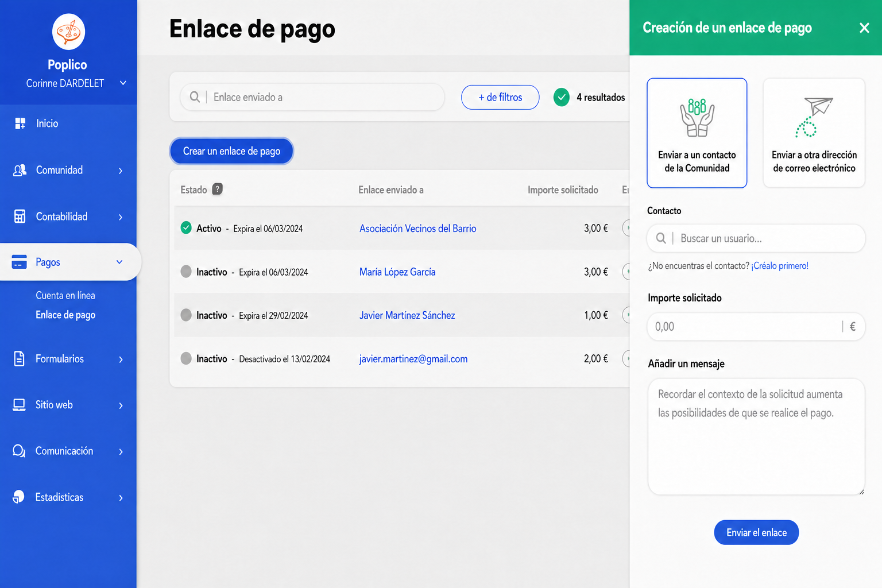Click the Formularios document icon
The height and width of the screenshot is (588, 882).
point(20,358)
